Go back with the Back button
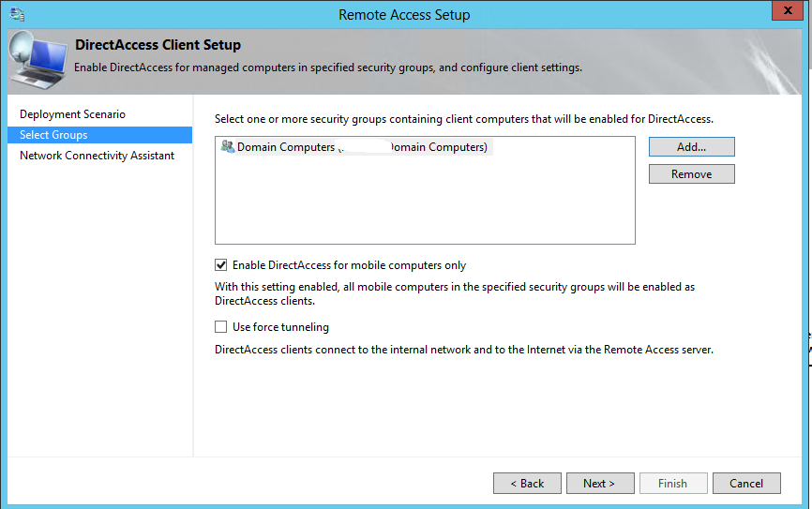Viewport: 812px width, 509px height. pyautogui.click(x=527, y=484)
